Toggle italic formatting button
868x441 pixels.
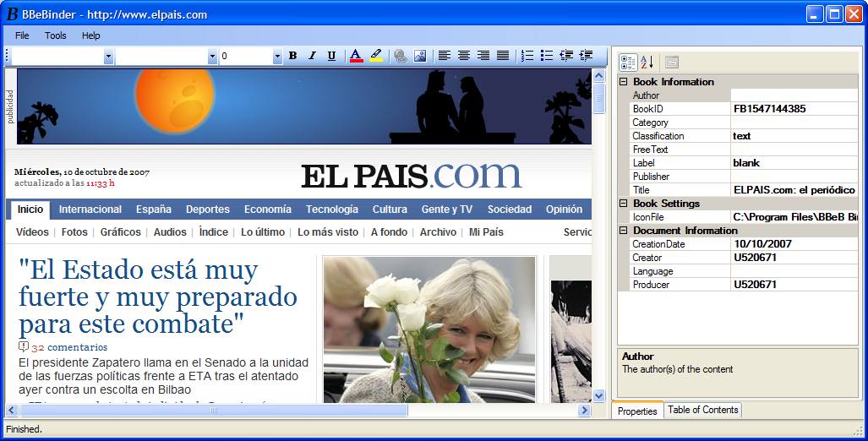pos(312,55)
